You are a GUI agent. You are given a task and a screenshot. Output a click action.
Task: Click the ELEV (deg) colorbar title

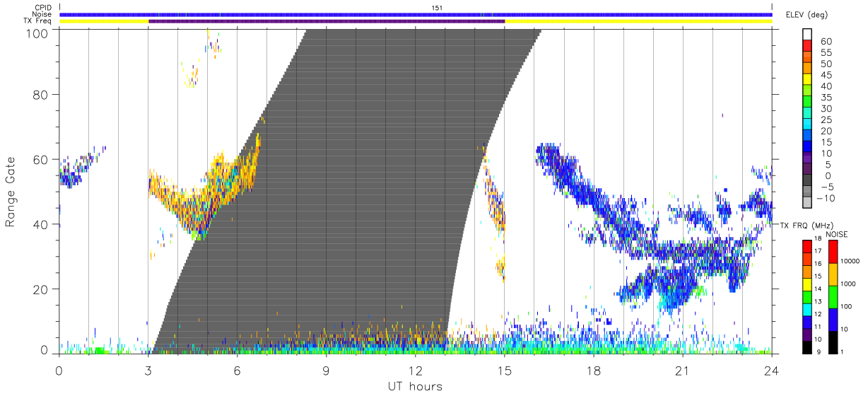[807, 15]
